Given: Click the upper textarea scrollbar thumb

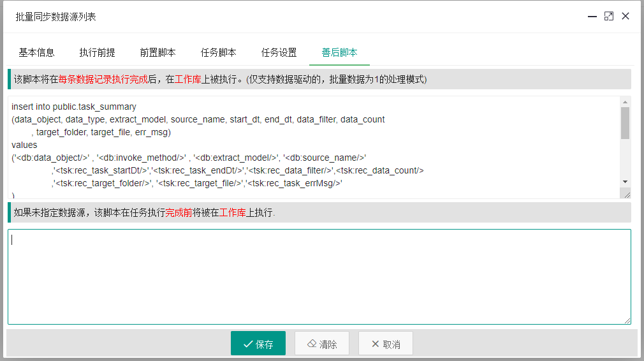Looking at the screenshot, I should point(625,123).
